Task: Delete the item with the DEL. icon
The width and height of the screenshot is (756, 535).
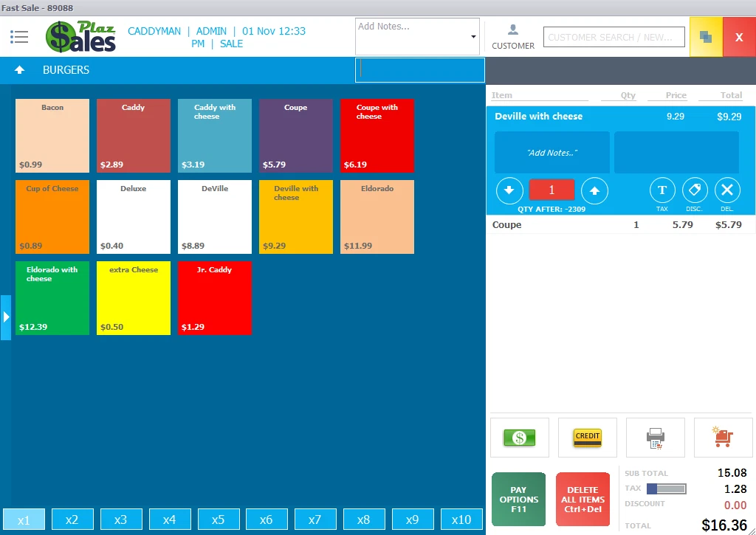Action: coord(727,190)
